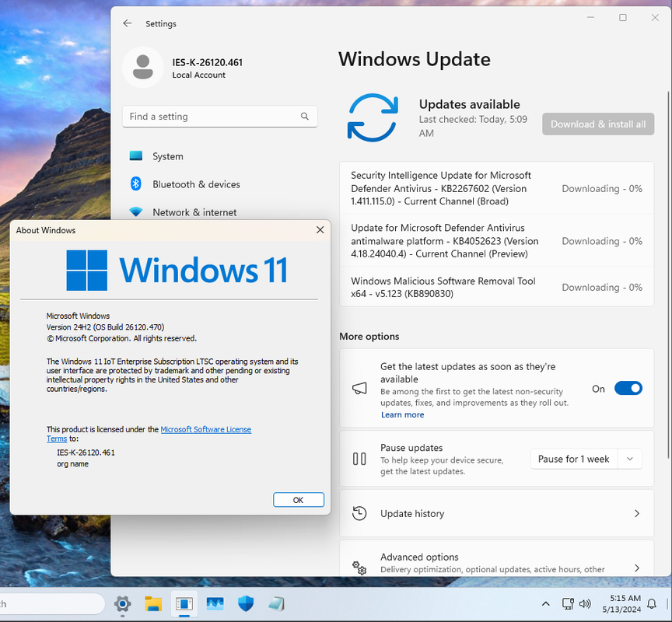Open the Learn more link
This screenshot has height=622, width=672.
coord(402,414)
